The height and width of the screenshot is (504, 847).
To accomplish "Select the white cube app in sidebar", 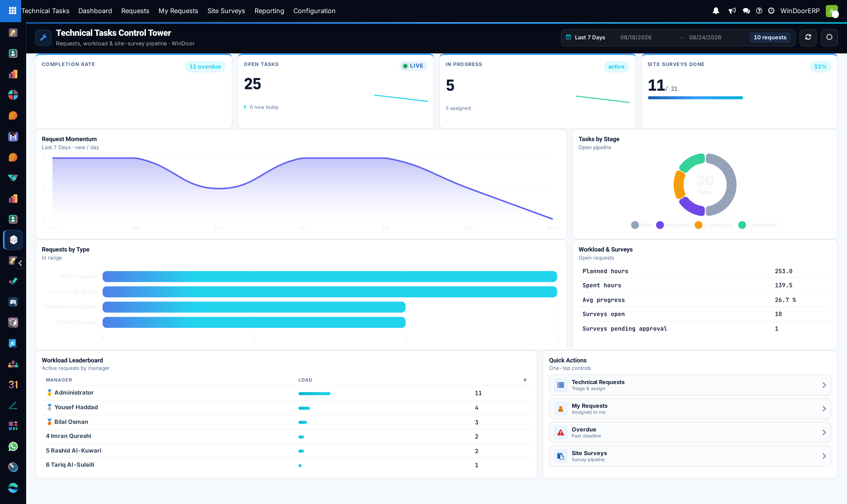I will tap(13, 240).
